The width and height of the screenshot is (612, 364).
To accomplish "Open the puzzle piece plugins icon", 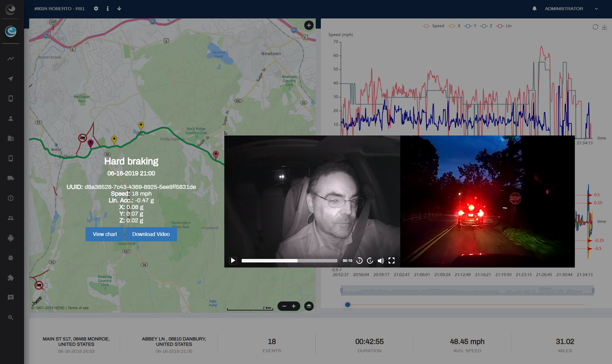I will [11, 278].
